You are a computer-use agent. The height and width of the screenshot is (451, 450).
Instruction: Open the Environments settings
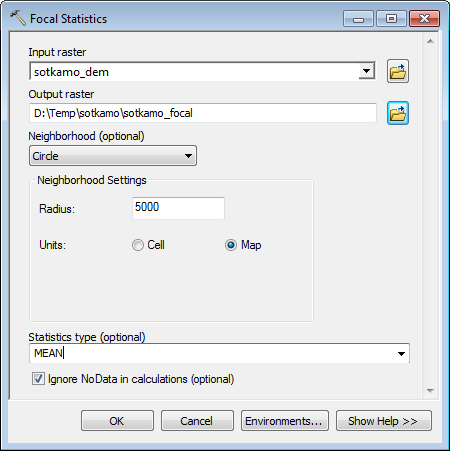285,421
